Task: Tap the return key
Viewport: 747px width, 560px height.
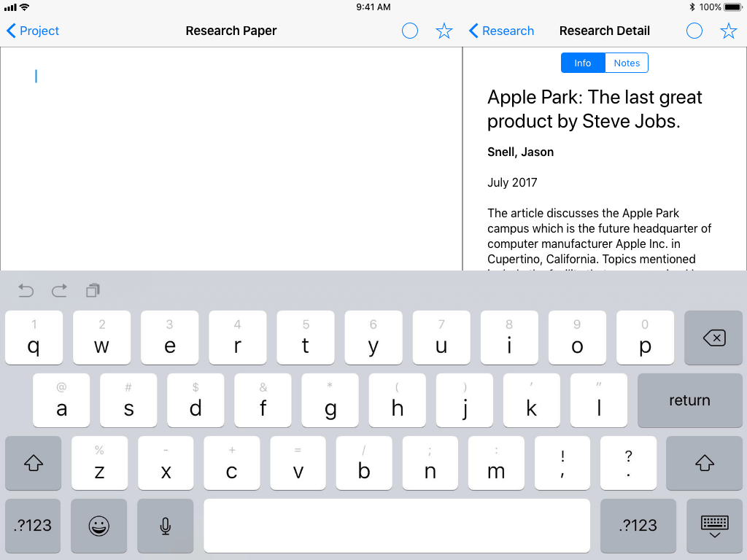Action: pos(689,400)
